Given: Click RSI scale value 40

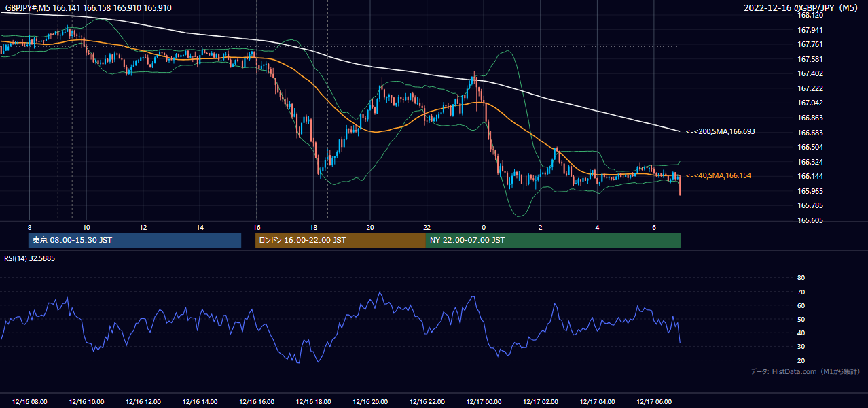Looking at the screenshot, I should (801, 333).
